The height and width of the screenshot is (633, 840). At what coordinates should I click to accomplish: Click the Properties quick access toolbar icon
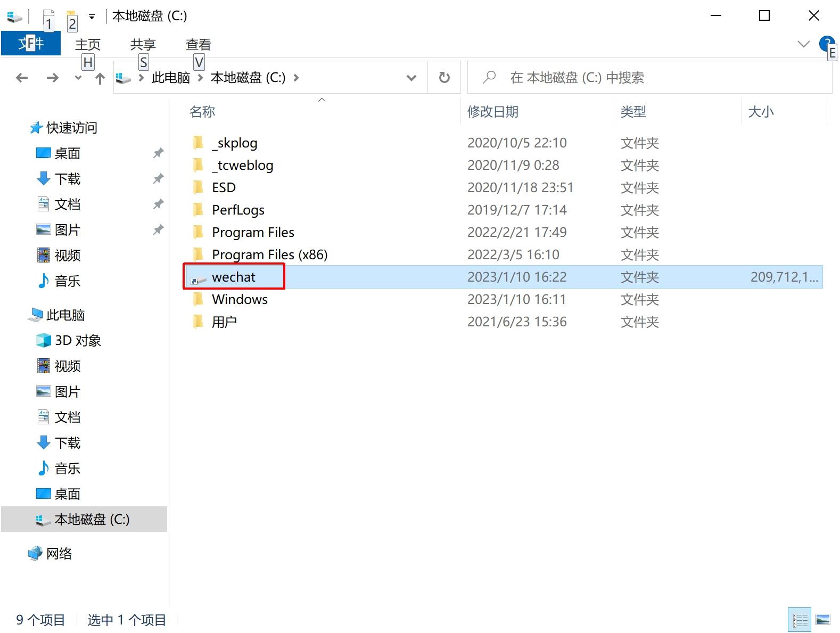point(48,19)
